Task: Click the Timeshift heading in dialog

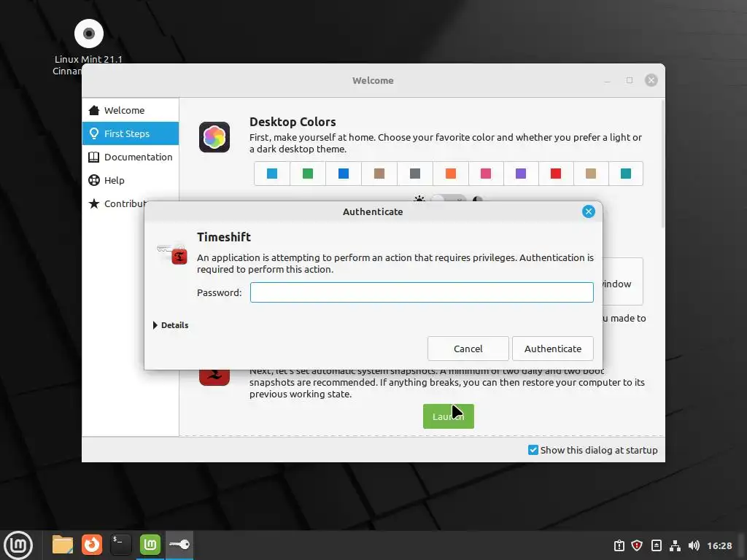Action: pyautogui.click(x=224, y=237)
